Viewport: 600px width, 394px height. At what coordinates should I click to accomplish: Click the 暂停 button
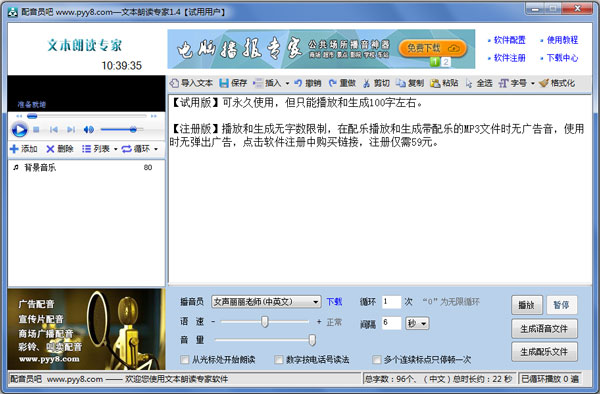[x=562, y=305]
